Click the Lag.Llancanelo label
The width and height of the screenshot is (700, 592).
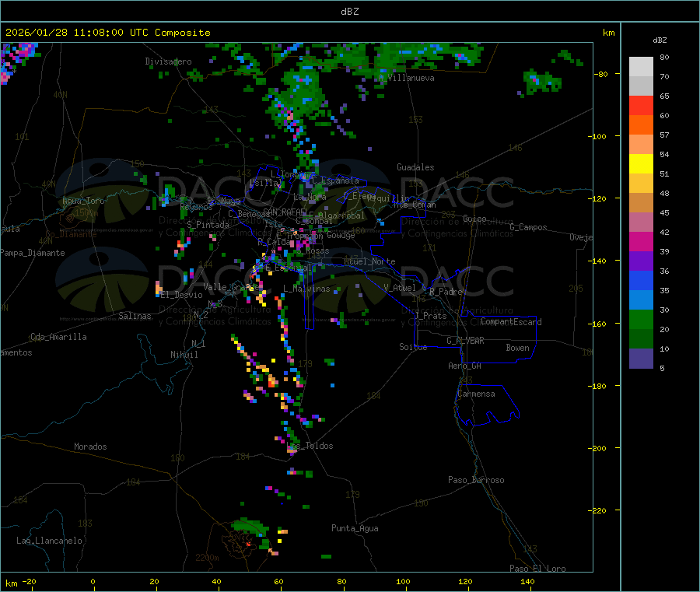(49, 541)
